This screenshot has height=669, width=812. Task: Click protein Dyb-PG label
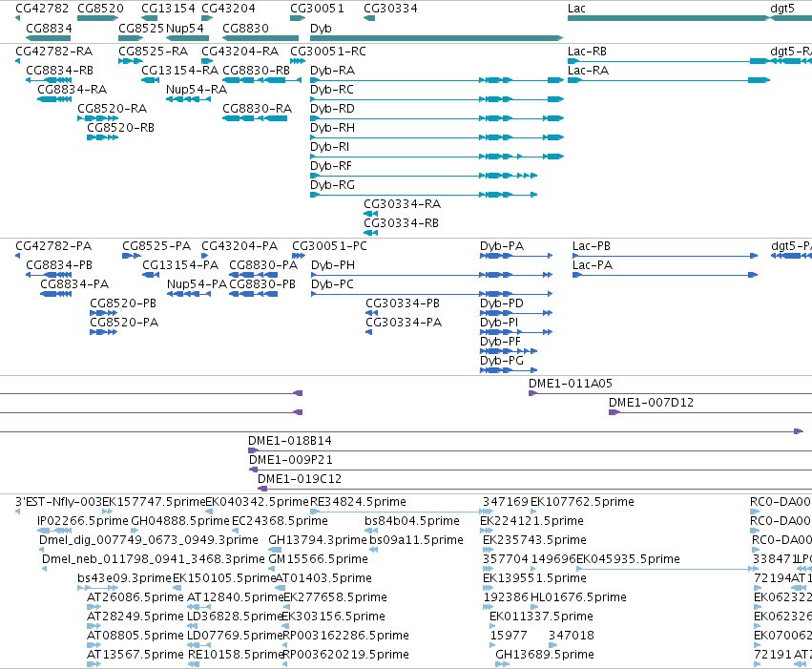tap(501, 361)
